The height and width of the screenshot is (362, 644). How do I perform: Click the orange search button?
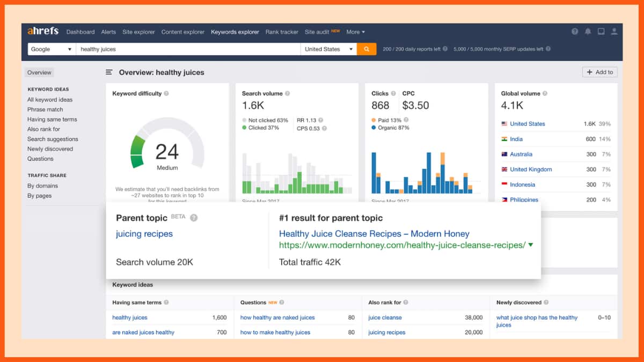[367, 49]
